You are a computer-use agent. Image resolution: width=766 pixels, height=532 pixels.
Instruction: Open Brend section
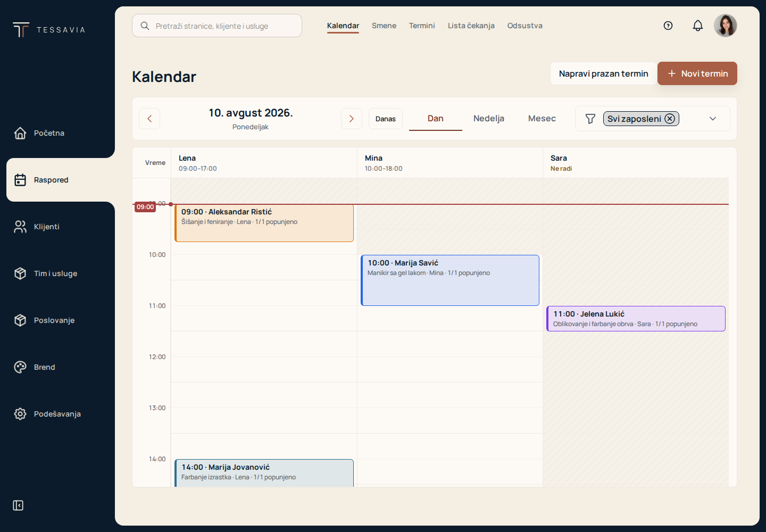[x=57, y=367]
